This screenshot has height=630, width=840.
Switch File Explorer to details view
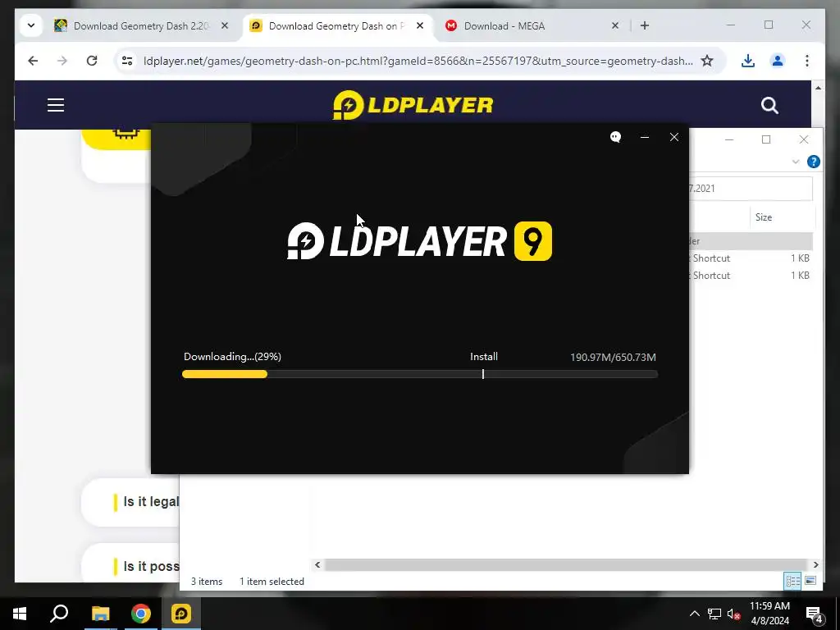click(x=793, y=581)
